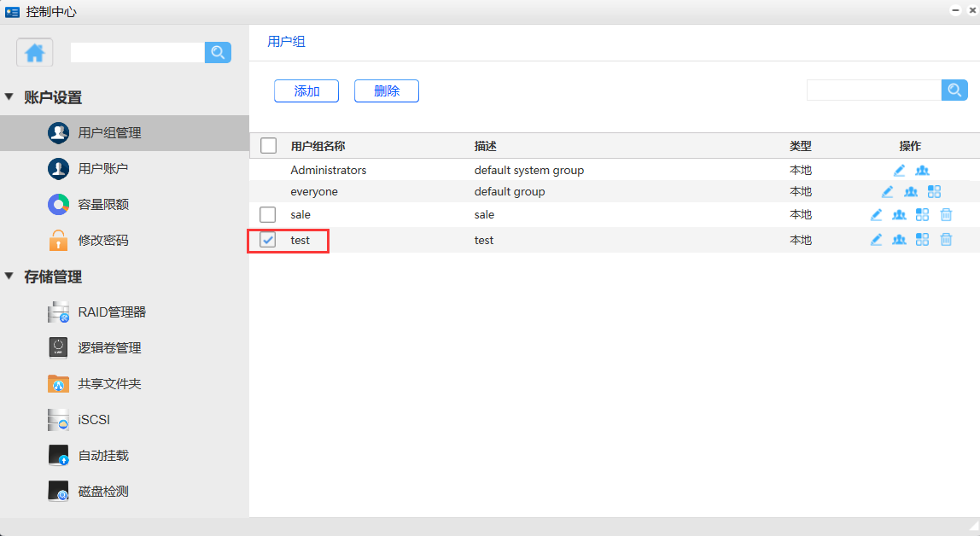
Task: Delete test group using trash icon
Action: point(946,240)
